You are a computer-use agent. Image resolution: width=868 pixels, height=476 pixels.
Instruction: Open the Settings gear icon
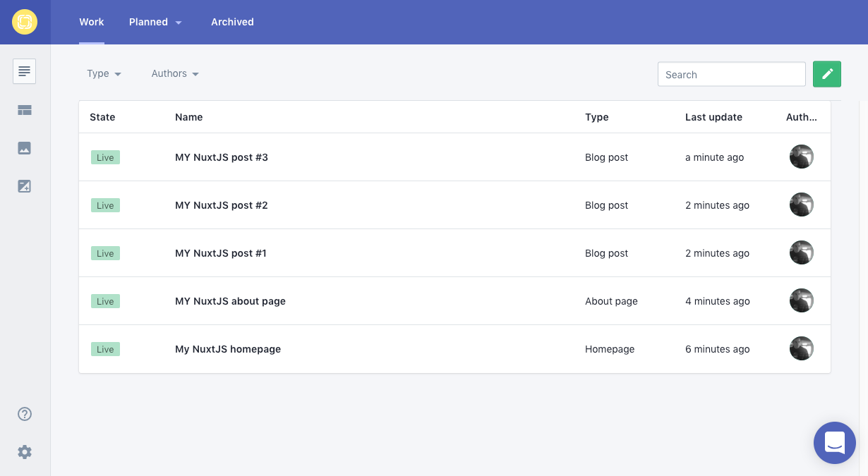point(25,452)
